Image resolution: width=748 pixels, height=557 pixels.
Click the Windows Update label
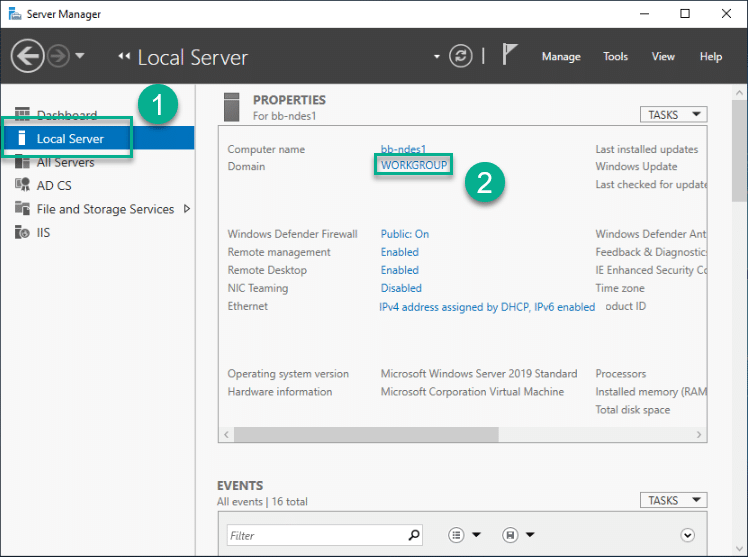pyautogui.click(x=636, y=166)
